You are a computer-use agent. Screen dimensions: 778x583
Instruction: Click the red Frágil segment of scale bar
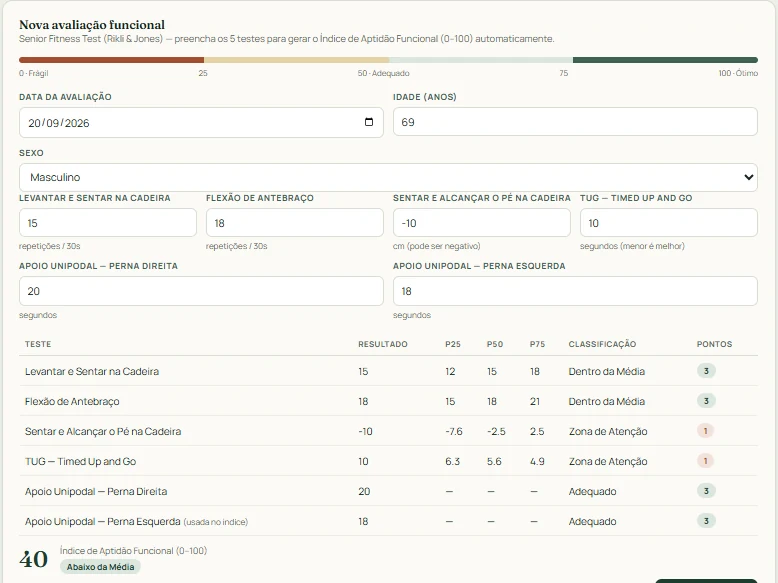coord(112,60)
